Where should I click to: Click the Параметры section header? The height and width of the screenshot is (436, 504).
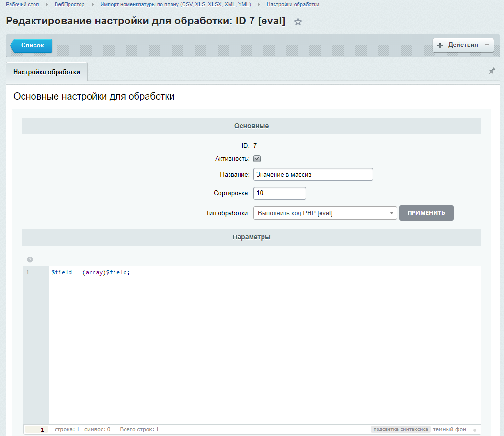[252, 237]
